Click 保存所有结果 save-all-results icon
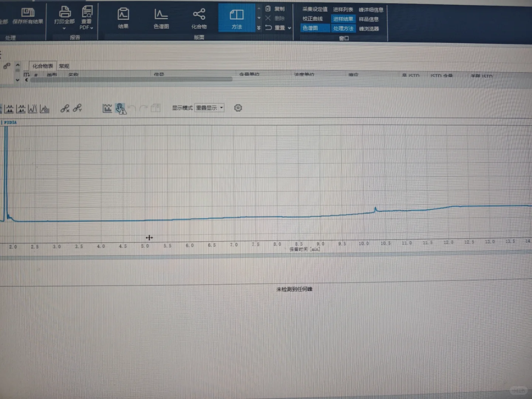The width and height of the screenshot is (532, 399). (28, 12)
